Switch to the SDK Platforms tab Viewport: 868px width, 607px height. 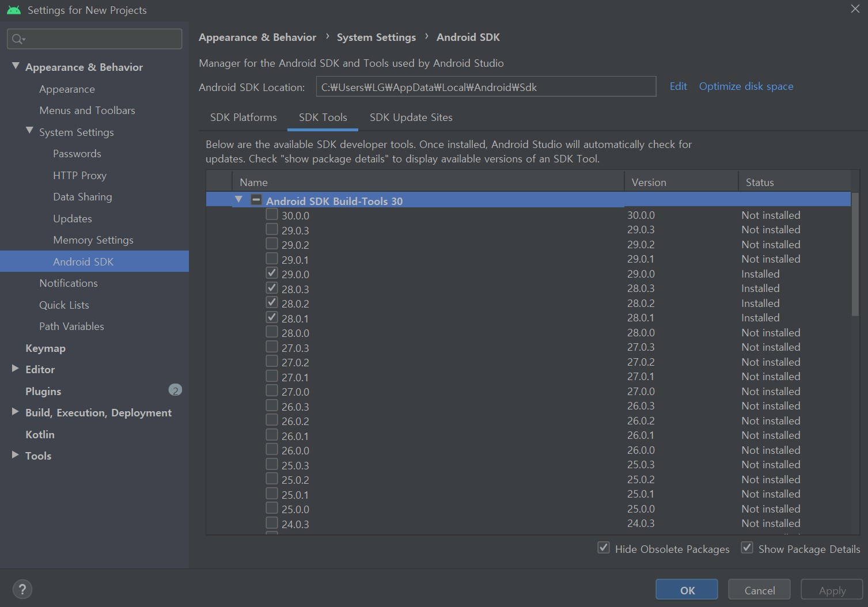243,117
